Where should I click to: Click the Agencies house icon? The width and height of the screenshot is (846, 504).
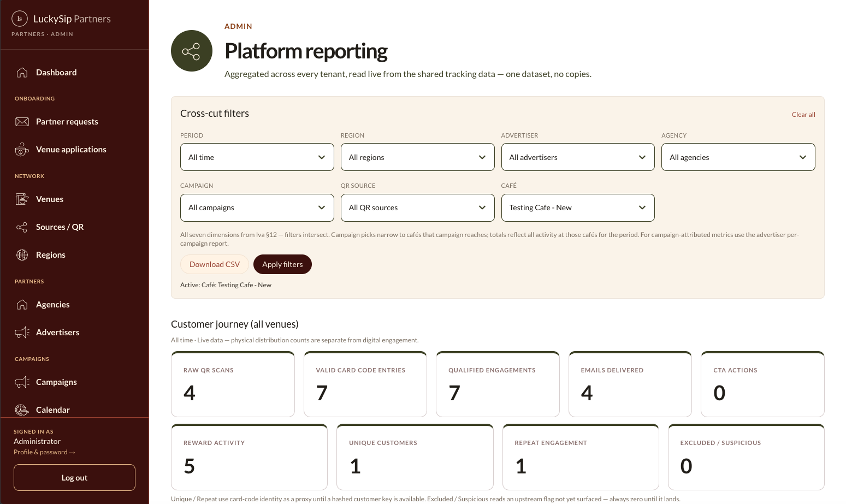(22, 305)
